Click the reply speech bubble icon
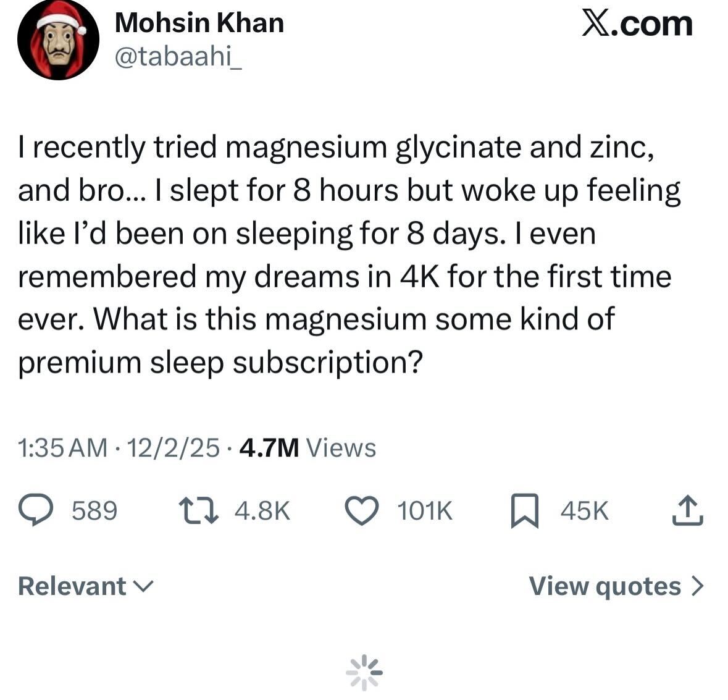728x700 pixels. [36, 512]
